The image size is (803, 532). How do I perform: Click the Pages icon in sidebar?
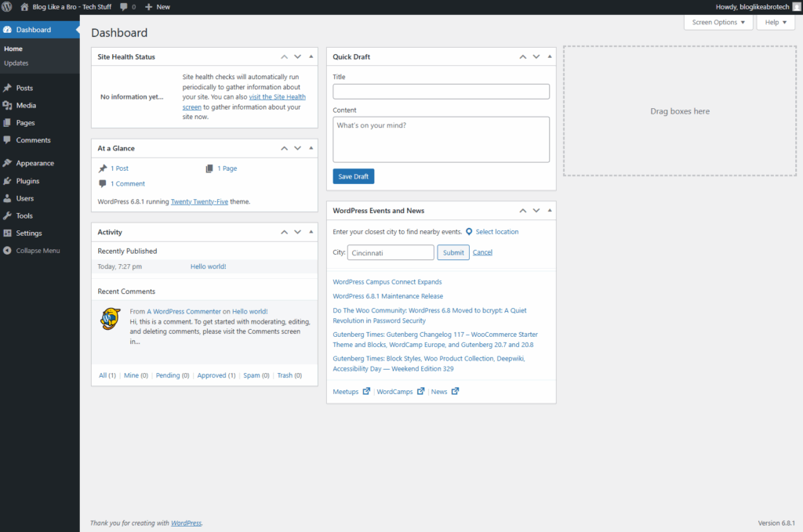click(7, 123)
